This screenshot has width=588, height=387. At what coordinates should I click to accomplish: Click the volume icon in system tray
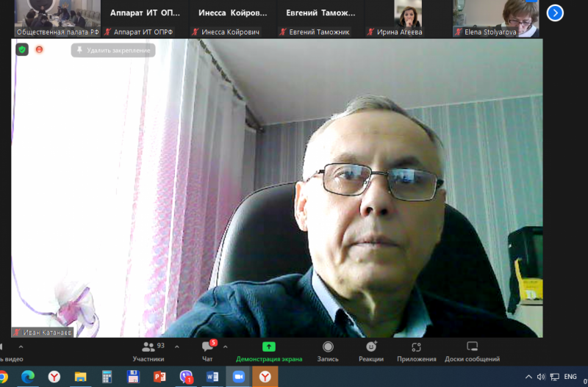541,377
